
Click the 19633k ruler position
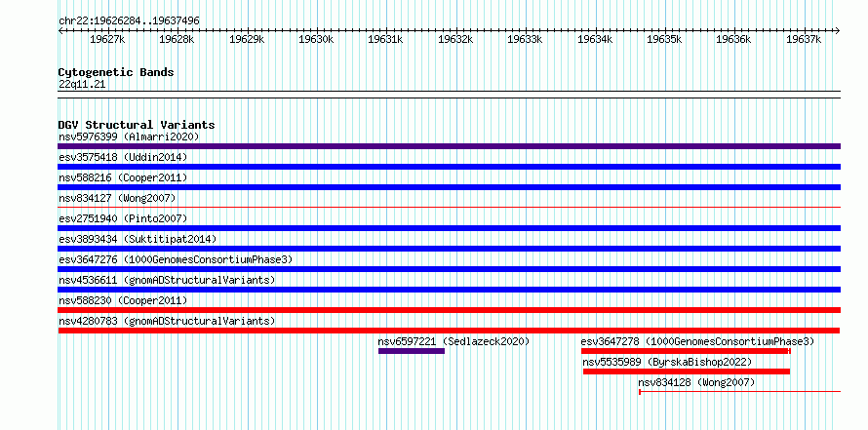pyautogui.click(x=526, y=39)
